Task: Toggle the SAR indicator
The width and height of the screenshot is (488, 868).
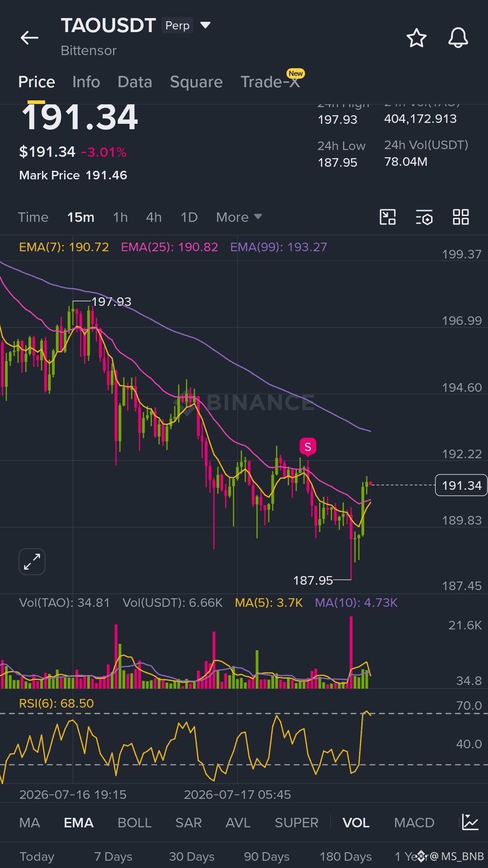Action: (x=188, y=823)
